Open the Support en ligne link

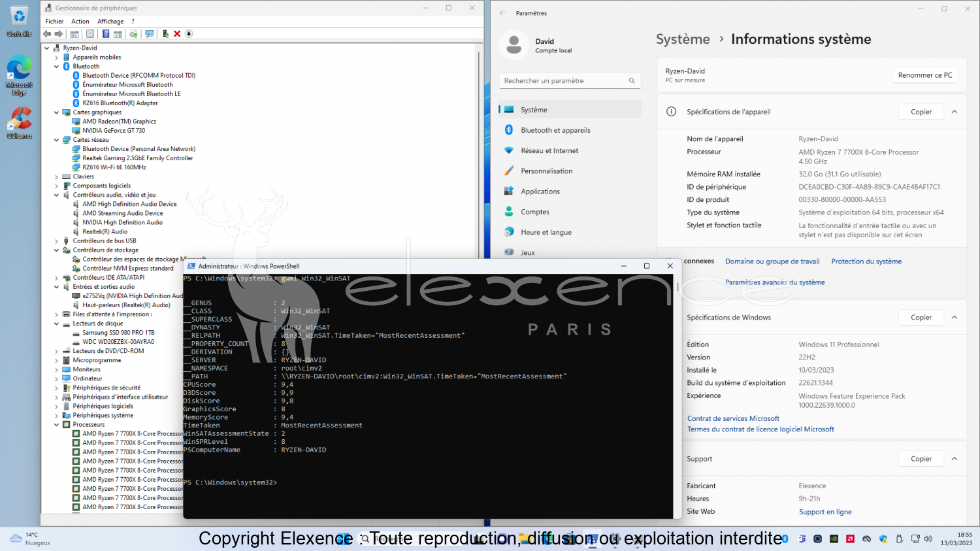click(825, 512)
